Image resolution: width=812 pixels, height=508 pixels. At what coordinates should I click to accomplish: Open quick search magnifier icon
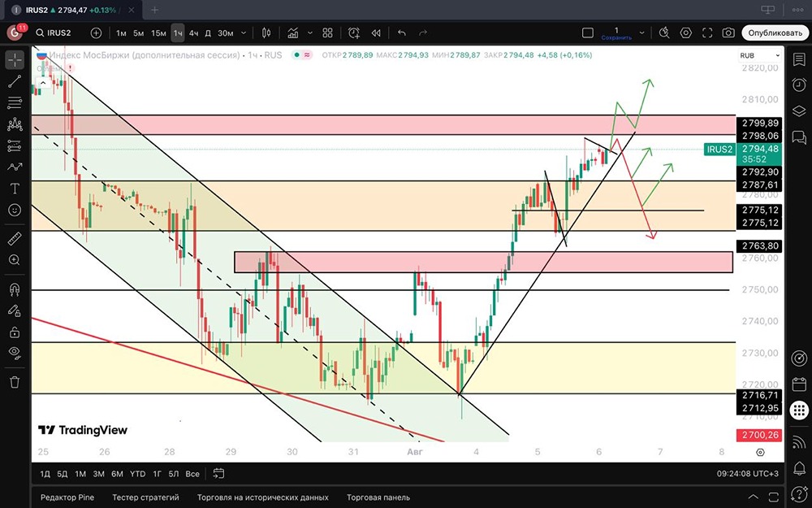click(x=664, y=33)
